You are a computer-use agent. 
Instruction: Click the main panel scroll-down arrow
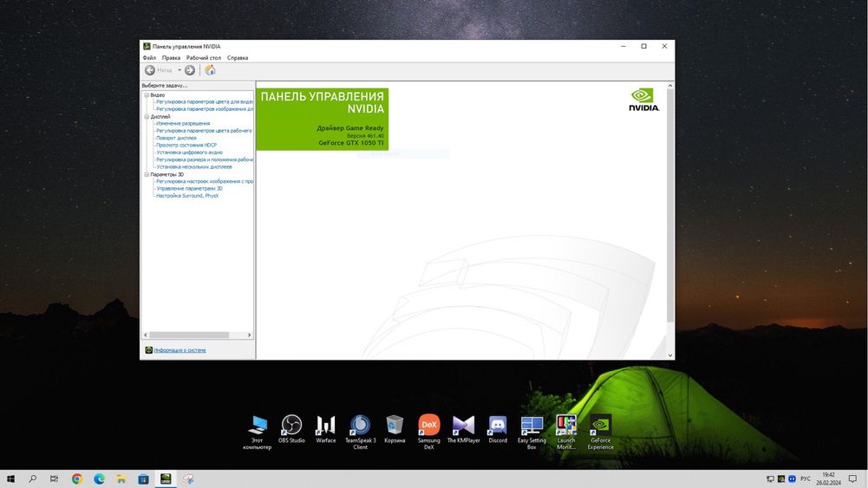pos(670,355)
